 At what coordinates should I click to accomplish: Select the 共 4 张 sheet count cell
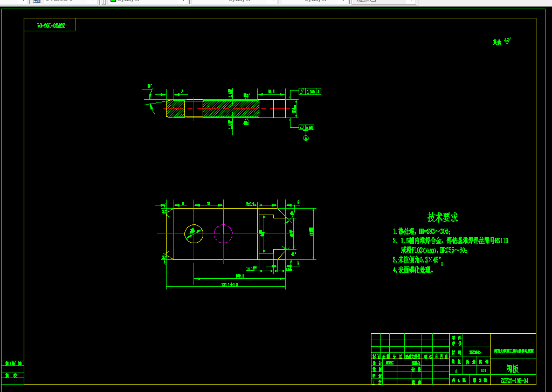[x=459, y=381]
